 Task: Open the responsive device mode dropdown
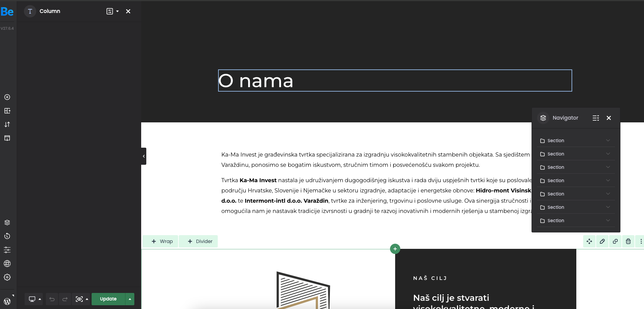coord(35,299)
